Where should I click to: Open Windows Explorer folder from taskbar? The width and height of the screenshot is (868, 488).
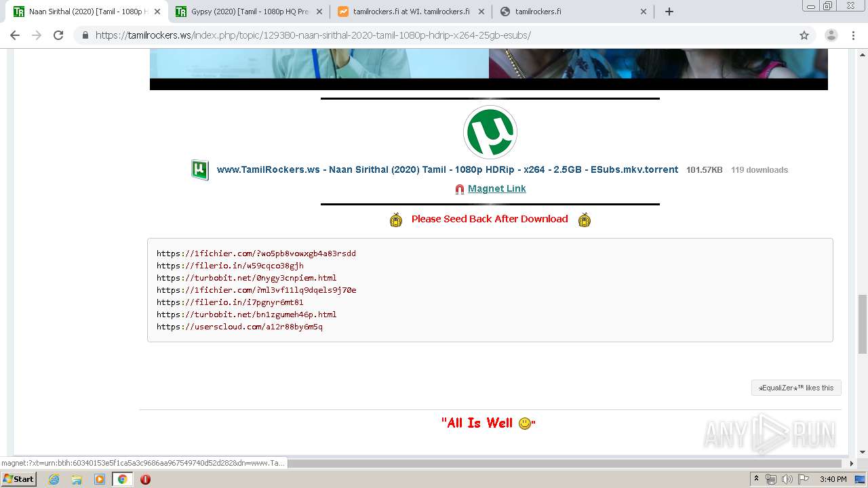[77, 479]
